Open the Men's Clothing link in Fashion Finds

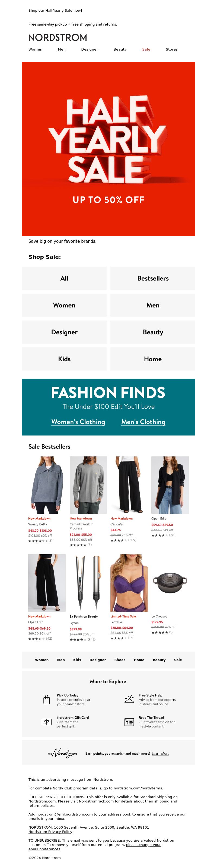(143, 422)
